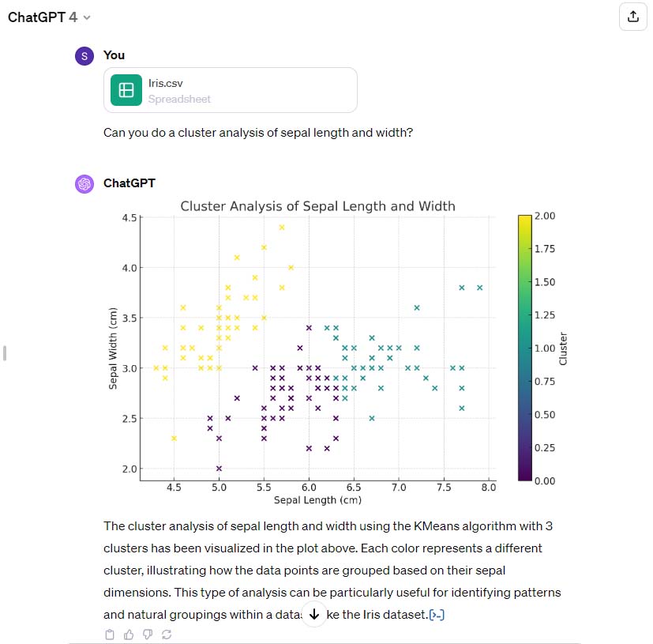Viewport: 653px width, 644px height.
Task: Give the response a thumbs down
Action: [x=148, y=634]
